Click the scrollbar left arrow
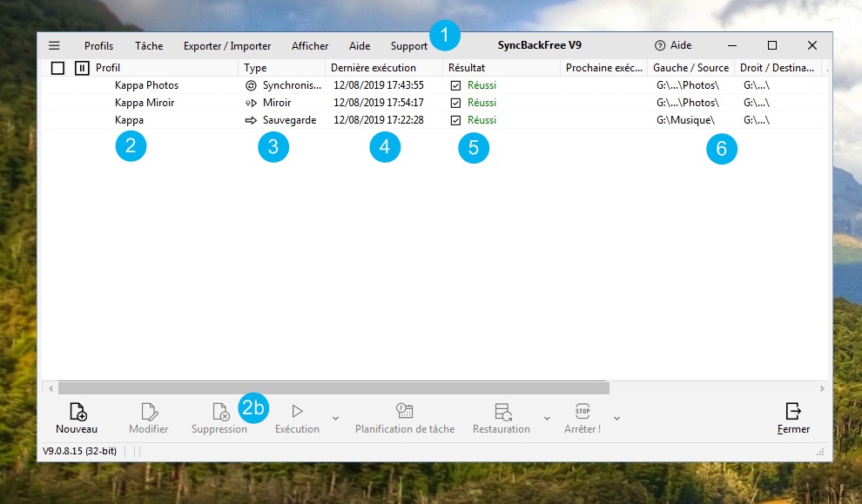 pos(51,388)
